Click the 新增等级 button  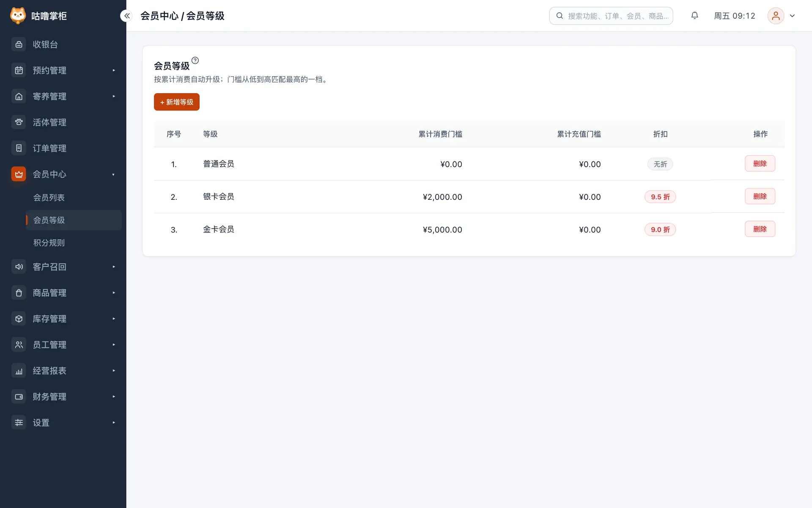pos(176,102)
